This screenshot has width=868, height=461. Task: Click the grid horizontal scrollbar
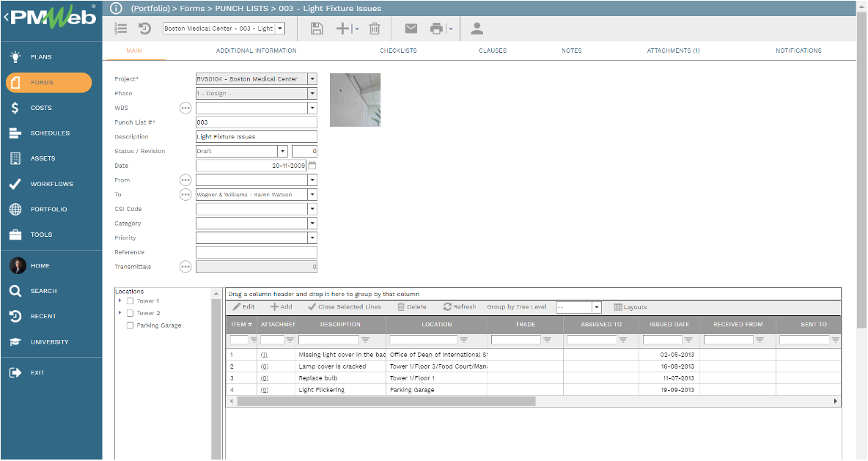(x=386, y=401)
